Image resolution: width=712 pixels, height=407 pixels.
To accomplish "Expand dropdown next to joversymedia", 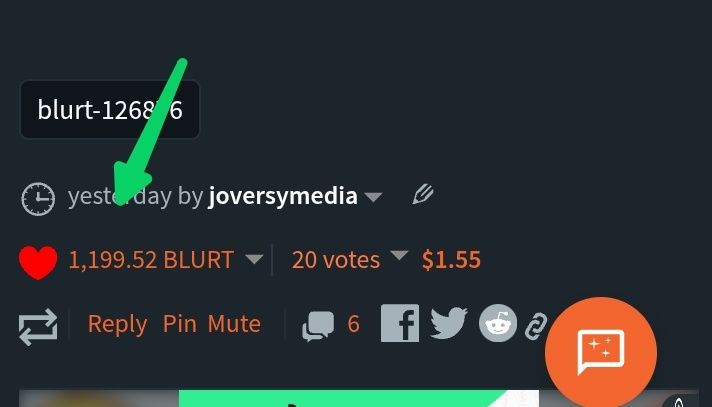I will click(373, 198).
